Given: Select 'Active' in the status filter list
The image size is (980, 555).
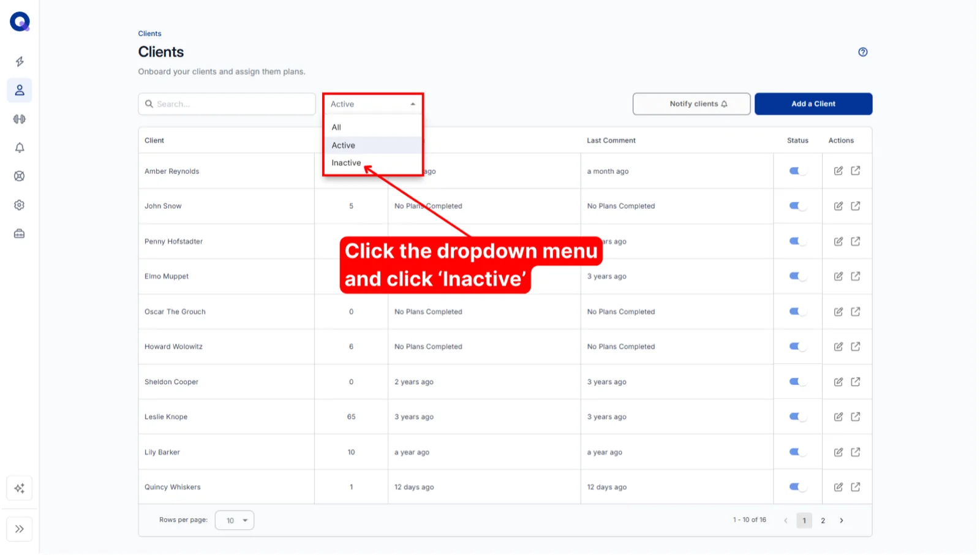Looking at the screenshot, I should click(x=373, y=145).
